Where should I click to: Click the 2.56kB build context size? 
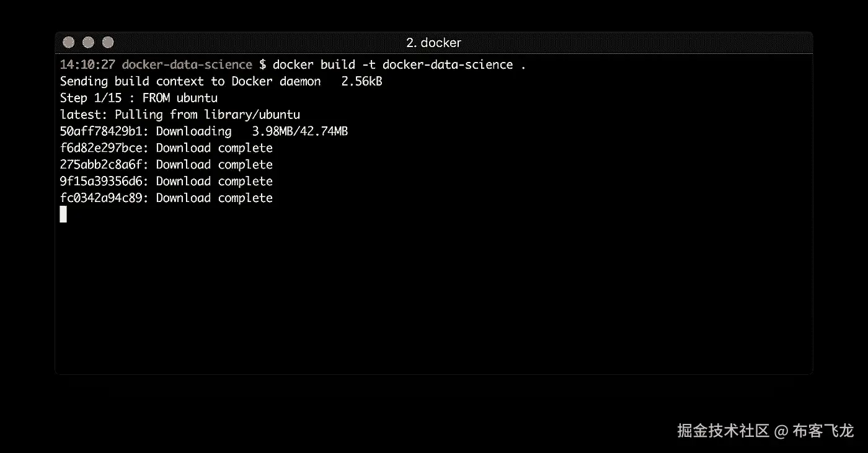(361, 81)
